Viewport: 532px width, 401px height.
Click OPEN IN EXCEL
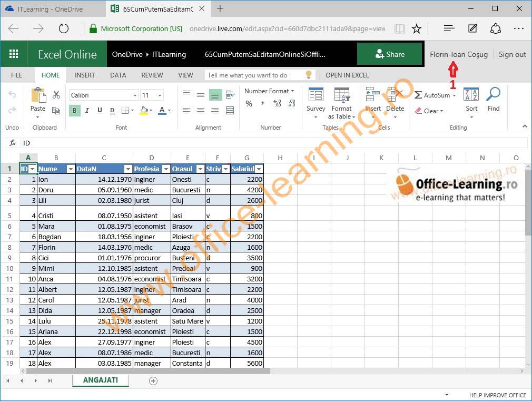347,75
